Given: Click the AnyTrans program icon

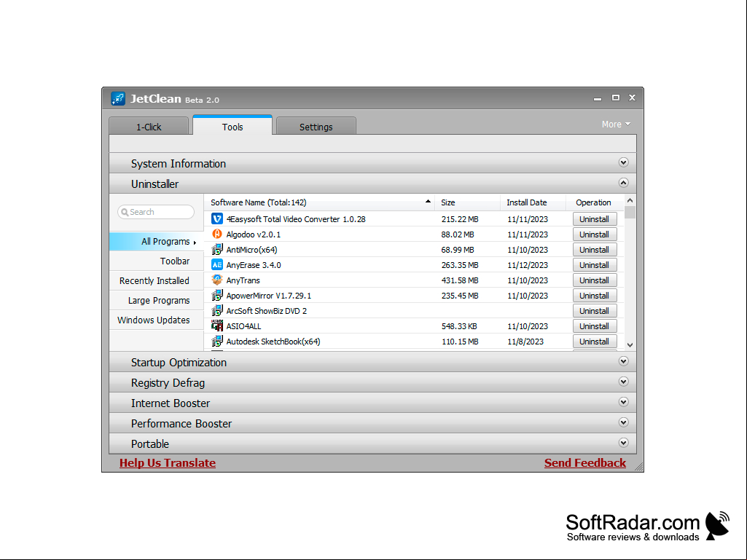Looking at the screenshot, I should [216, 280].
